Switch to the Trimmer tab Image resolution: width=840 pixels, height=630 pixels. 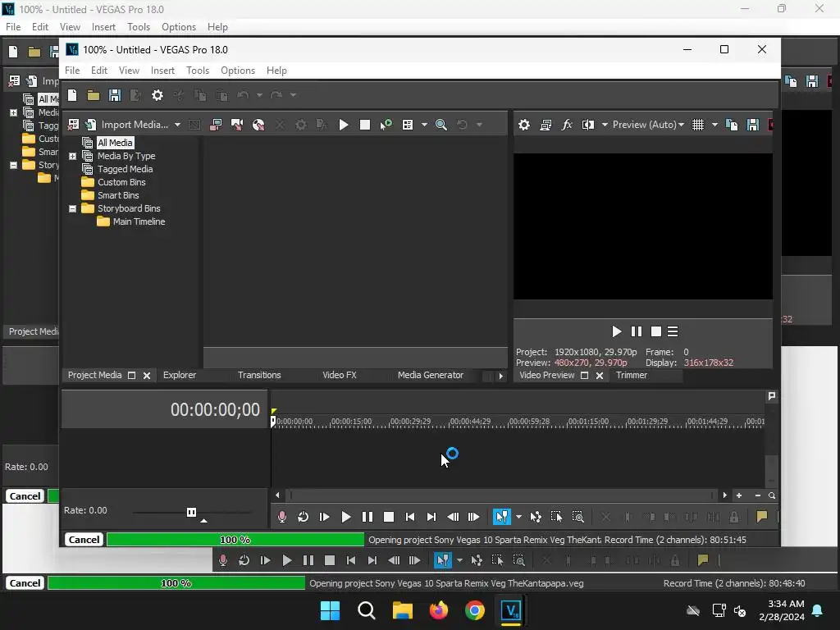(x=631, y=375)
